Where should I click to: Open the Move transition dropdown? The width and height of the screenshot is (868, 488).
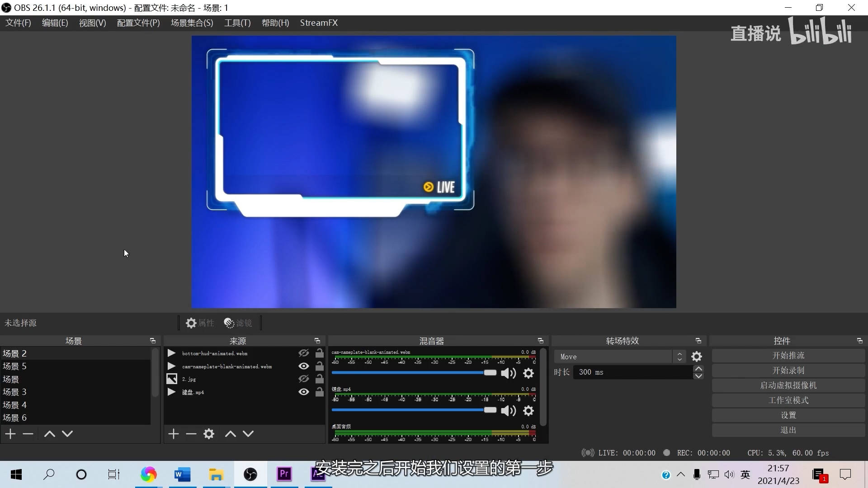[x=619, y=357]
